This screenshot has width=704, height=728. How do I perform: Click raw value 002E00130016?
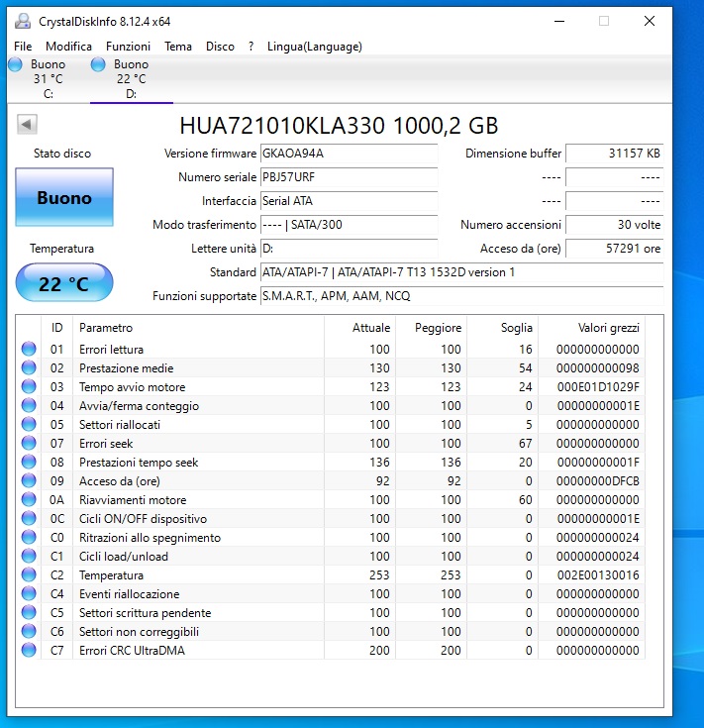click(x=598, y=574)
